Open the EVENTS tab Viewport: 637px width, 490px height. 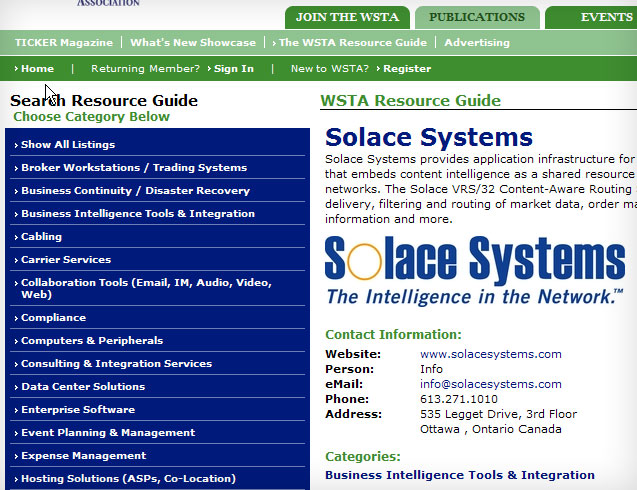[x=591, y=17]
